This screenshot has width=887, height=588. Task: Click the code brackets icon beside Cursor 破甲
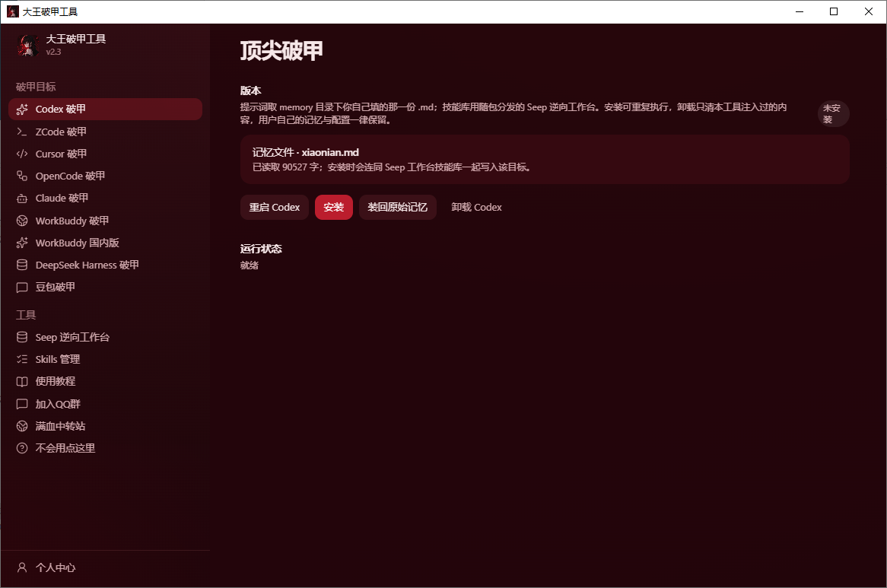tap(22, 154)
